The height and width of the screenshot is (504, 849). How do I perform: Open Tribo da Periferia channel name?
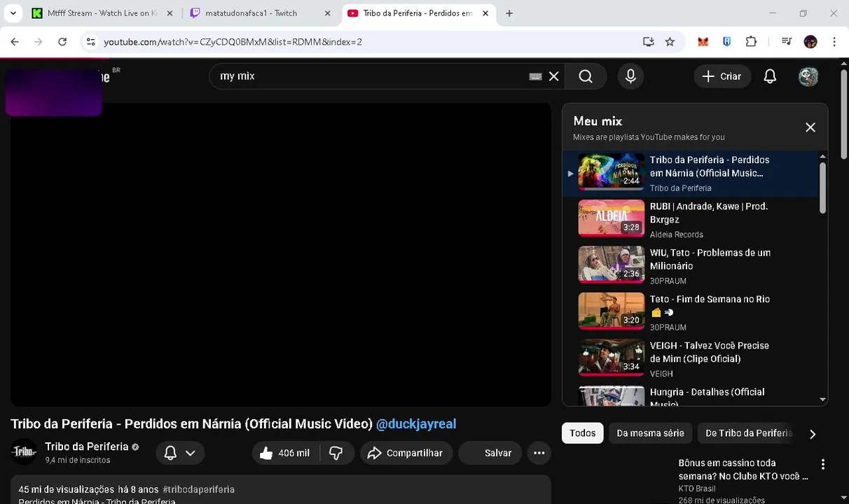pyautogui.click(x=87, y=447)
